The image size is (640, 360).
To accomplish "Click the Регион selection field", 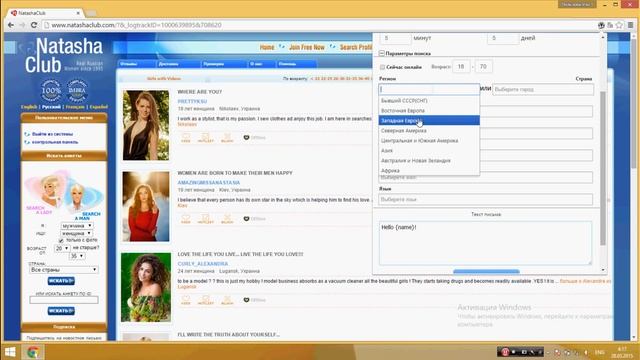I will pos(429,89).
